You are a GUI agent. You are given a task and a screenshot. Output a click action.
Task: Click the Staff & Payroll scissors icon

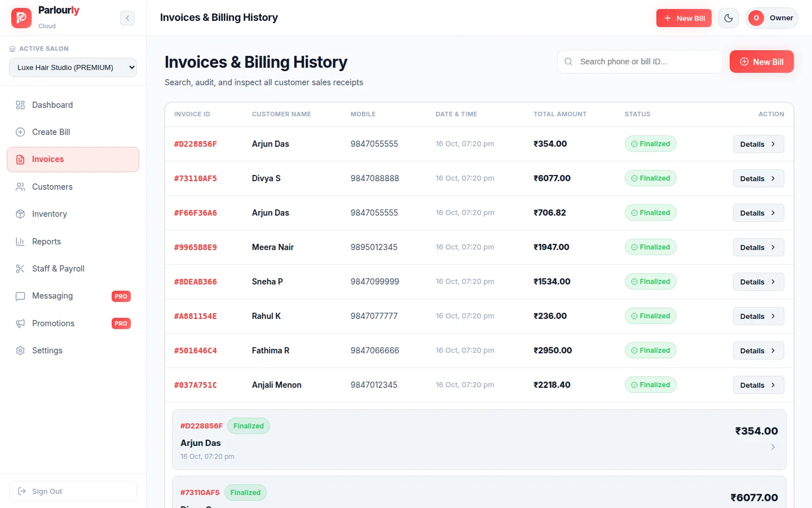pos(20,269)
